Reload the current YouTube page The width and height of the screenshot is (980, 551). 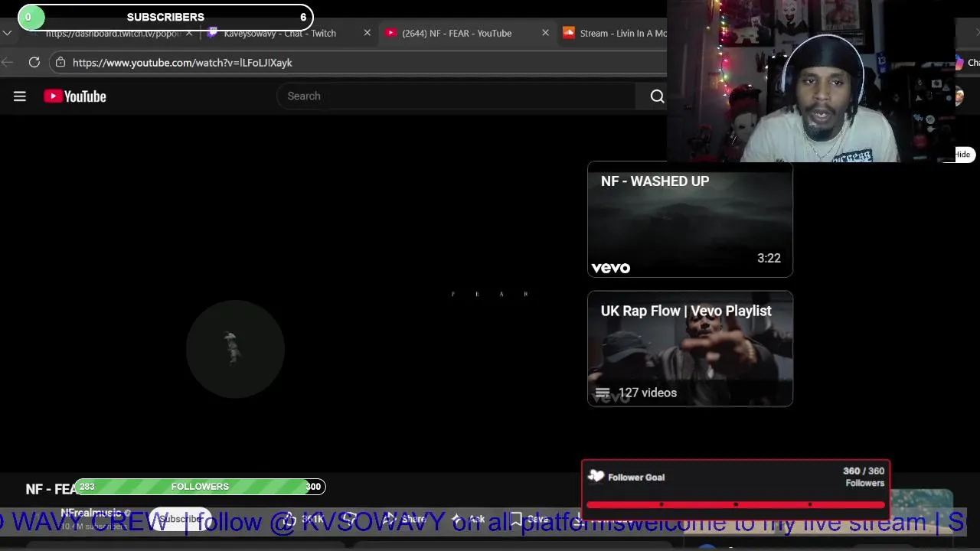point(34,63)
